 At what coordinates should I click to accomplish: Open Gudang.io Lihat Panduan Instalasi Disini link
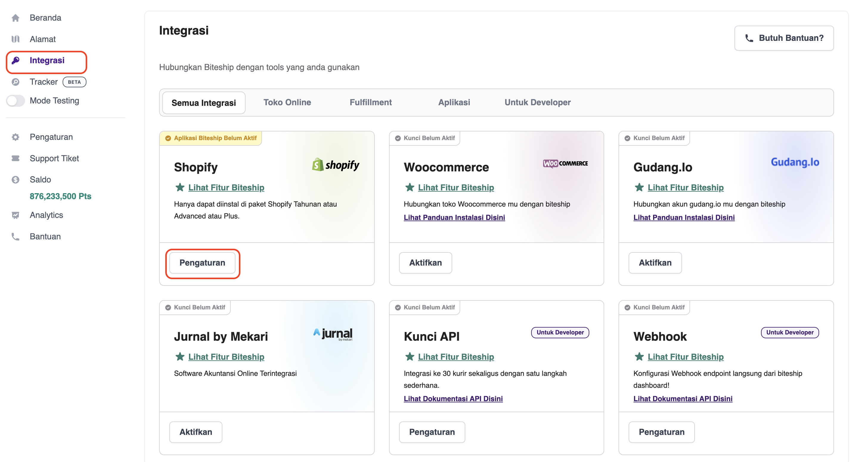(x=684, y=217)
